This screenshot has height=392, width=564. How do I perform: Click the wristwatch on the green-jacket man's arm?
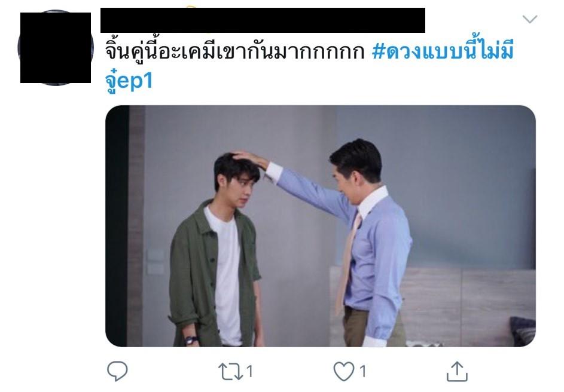[191, 340]
